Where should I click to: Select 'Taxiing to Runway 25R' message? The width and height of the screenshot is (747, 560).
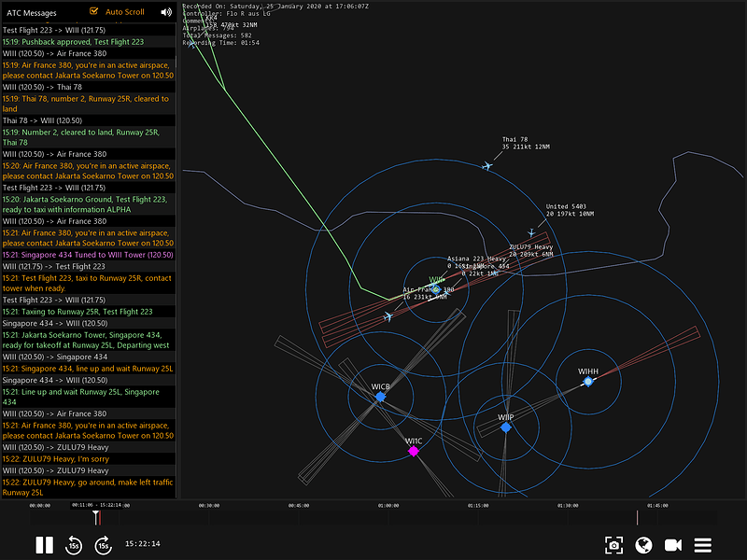pyautogui.click(x=88, y=312)
